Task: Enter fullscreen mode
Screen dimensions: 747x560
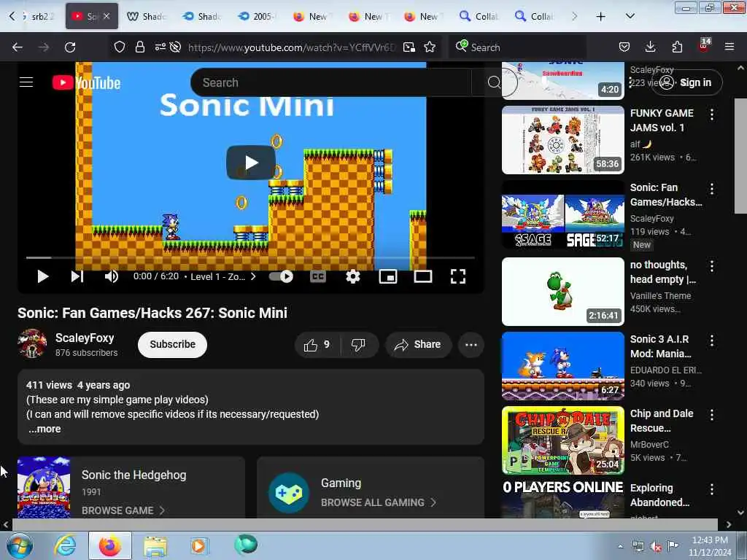Action: click(x=458, y=276)
